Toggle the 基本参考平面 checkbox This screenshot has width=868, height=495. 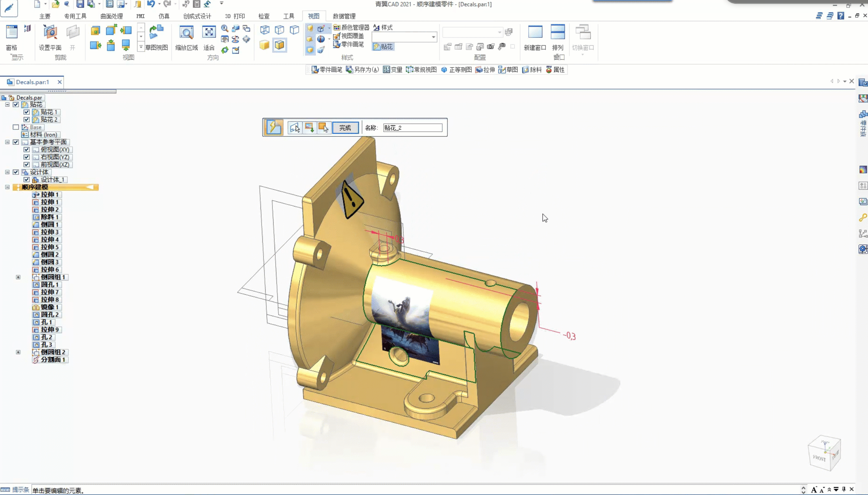(x=16, y=142)
